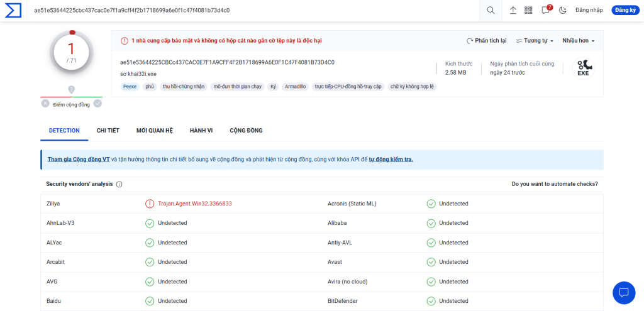
Task: Expand the Nhiều hơn dropdown
Action: 578,41
